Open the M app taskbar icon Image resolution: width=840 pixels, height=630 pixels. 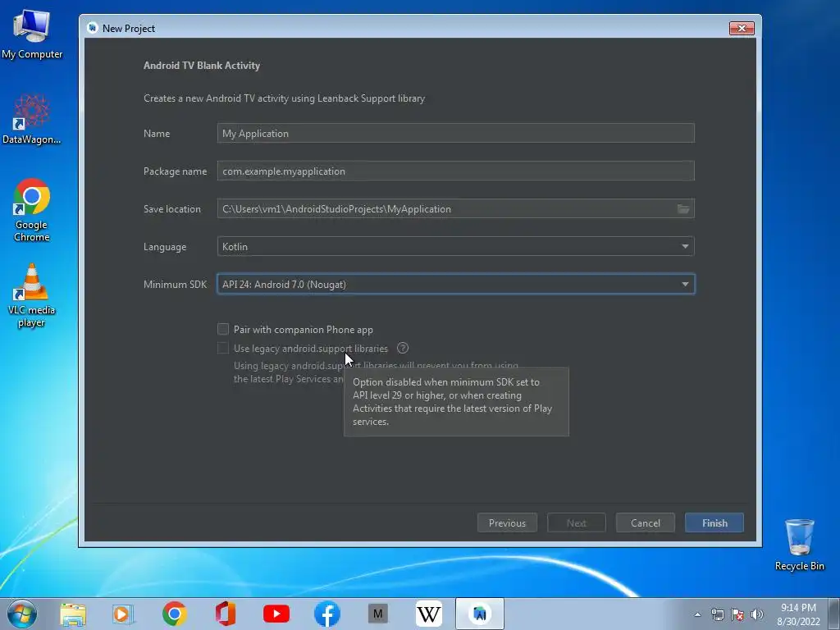tap(377, 614)
